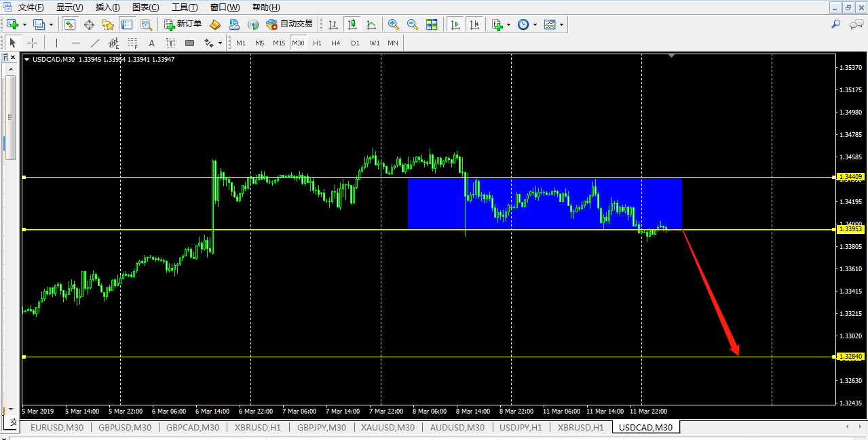Screen dimensions: 868x440
Task: Switch to line chart type
Action: coord(371,24)
